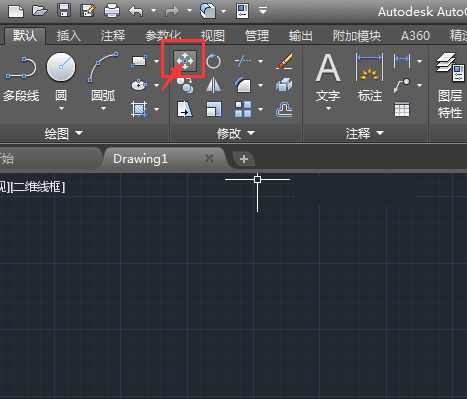Image resolution: width=467 pixels, height=399 pixels.
Task: Select the Rotate tool
Action: [213, 61]
